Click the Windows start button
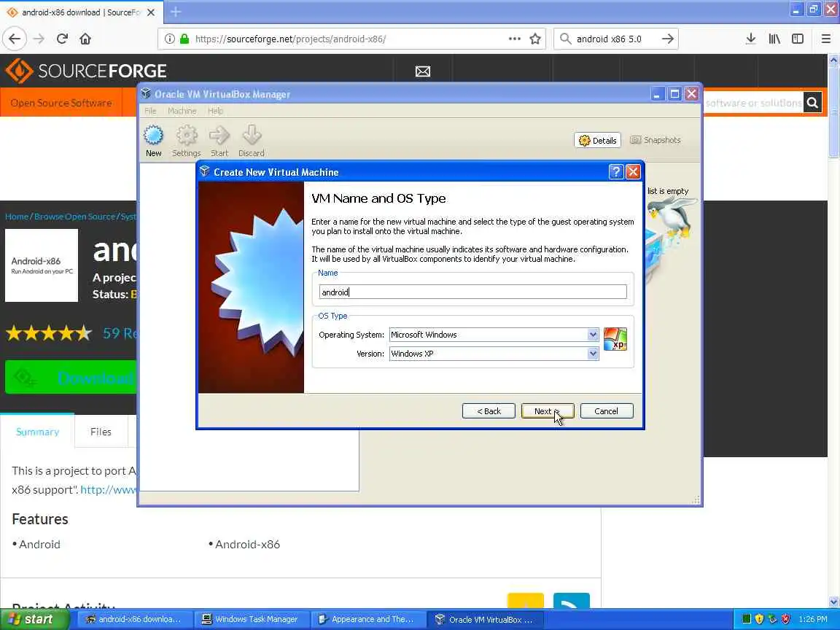 click(x=34, y=619)
